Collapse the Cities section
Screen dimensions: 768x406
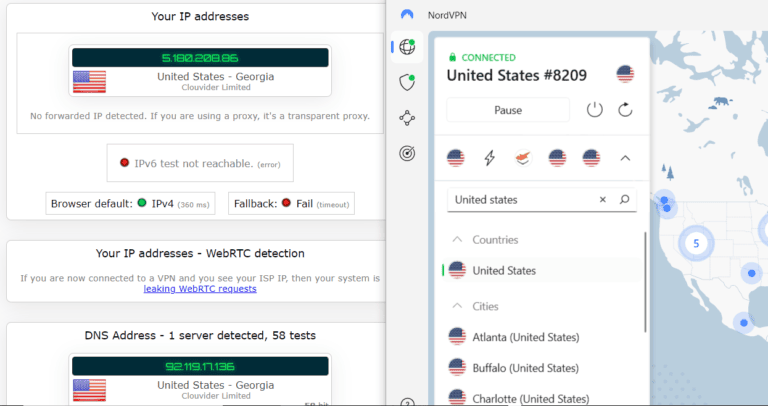click(457, 306)
